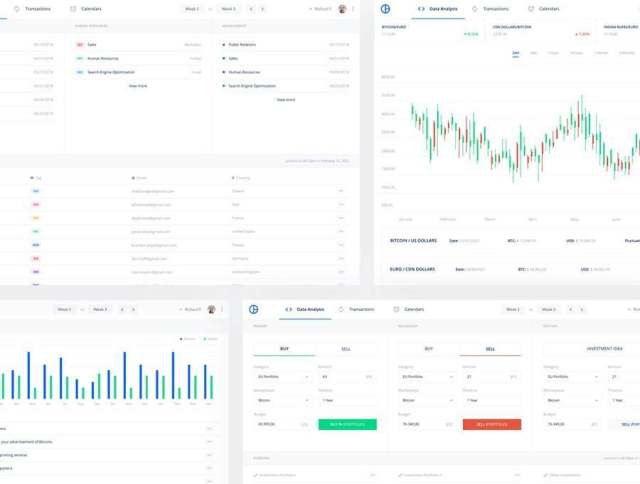Click the Calendars icon in the chart dashboard
The width and height of the screenshot is (640, 484).
point(531,9)
